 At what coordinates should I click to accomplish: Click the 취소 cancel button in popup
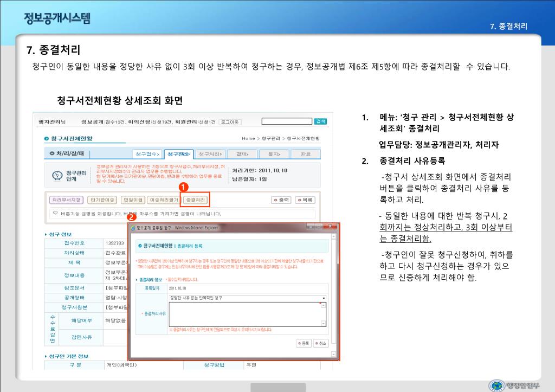click(x=321, y=343)
